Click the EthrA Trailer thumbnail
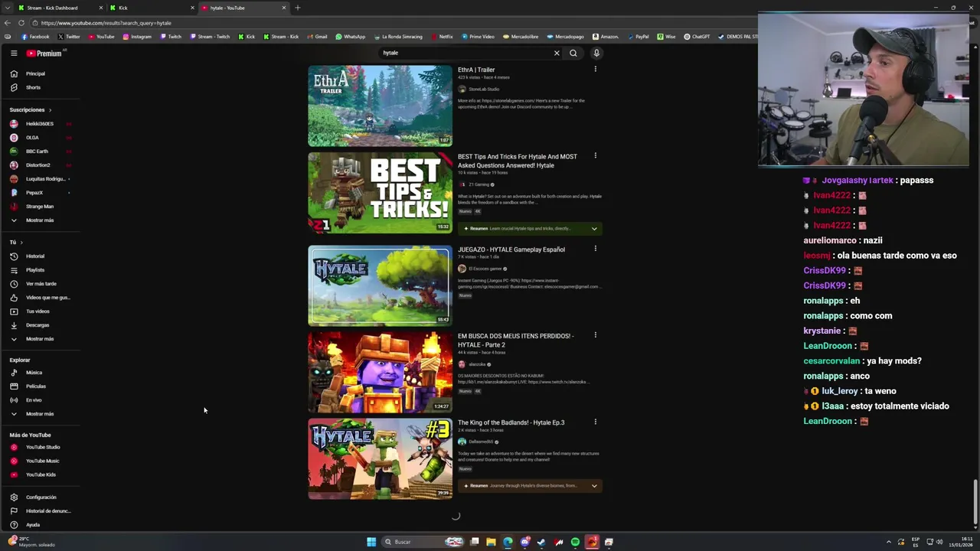The height and width of the screenshot is (551, 980). coord(380,106)
